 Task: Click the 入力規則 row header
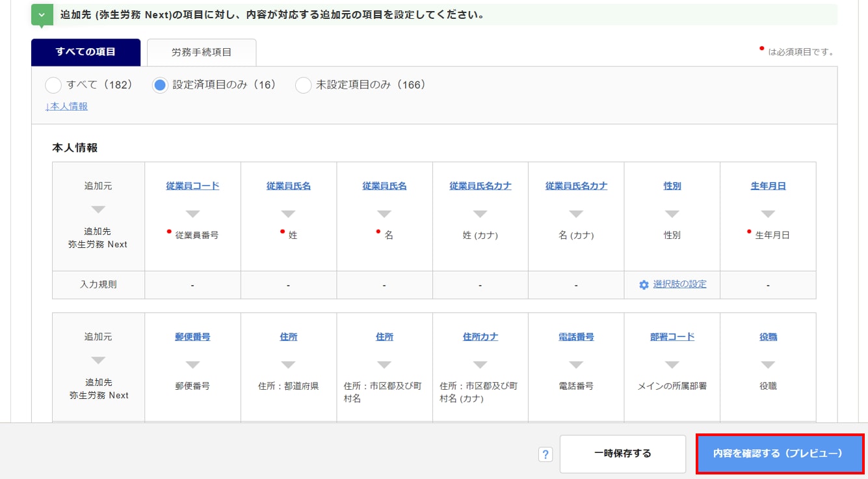[99, 284]
